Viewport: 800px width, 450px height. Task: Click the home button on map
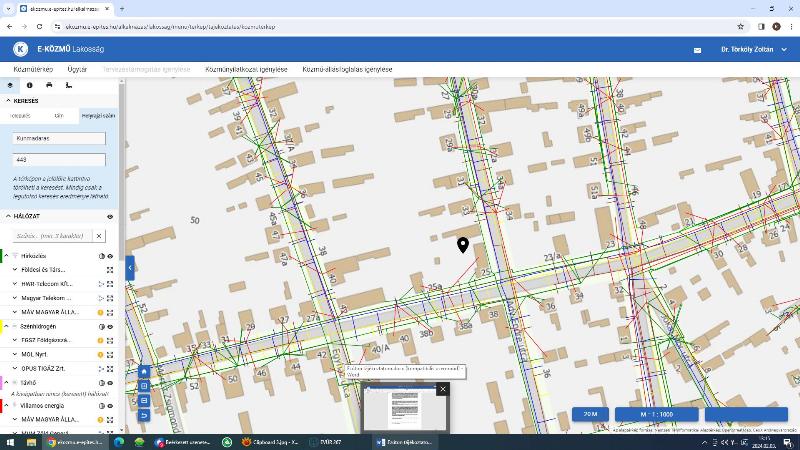coord(144,371)
